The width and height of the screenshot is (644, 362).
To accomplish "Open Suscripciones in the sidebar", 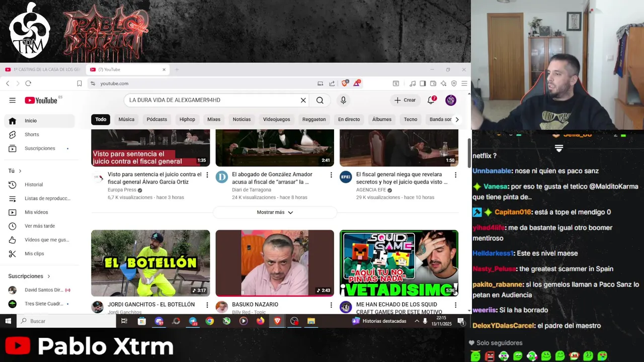I will [40, 148].
